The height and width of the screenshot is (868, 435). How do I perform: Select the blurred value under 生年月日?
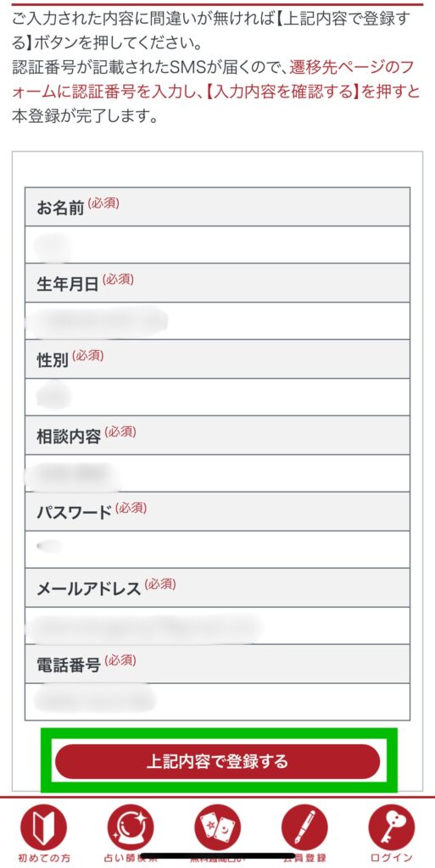tap(98, 321)
